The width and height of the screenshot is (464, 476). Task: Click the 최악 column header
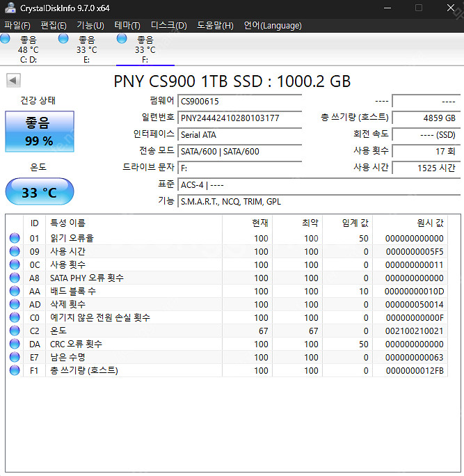tap(298, 223)
